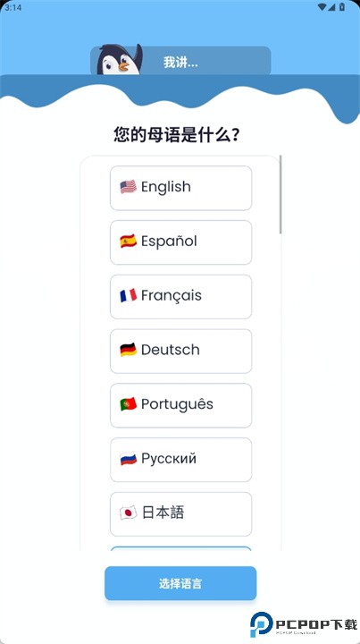Select Deutsch language option
The height and width of the screenshot is (644, 360).
pyautogui.click(x=180, y=352)
